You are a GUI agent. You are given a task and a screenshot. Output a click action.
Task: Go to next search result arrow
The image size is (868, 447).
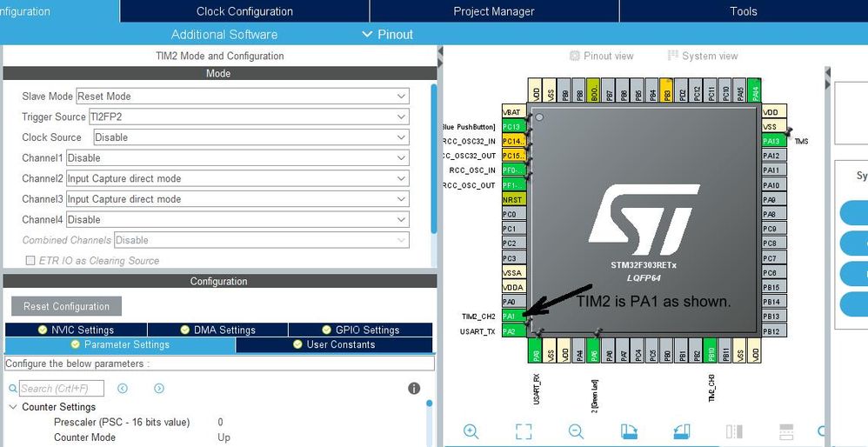(159, 389)
